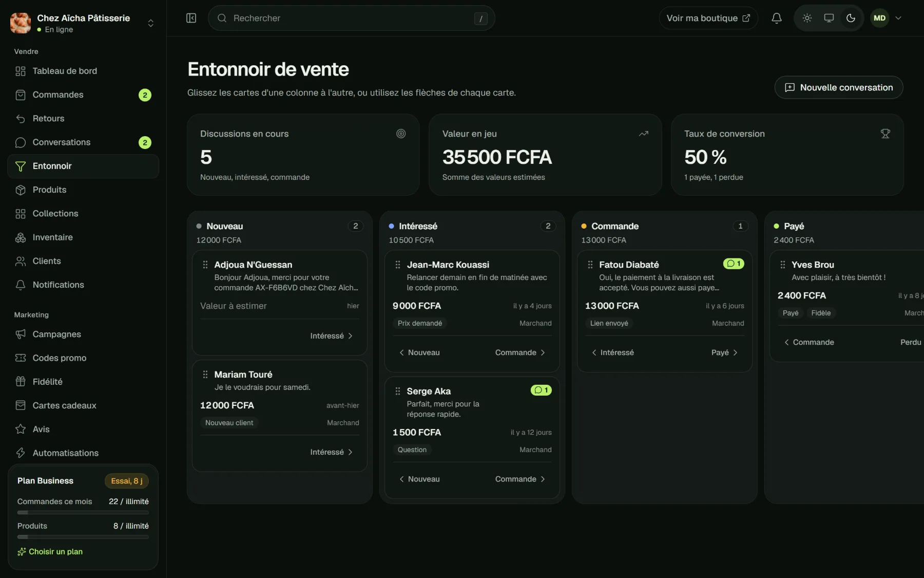Viewport: 924px width, 578px height.
Task: Advance Serge Aka to Commande
Action: point(520,479)
